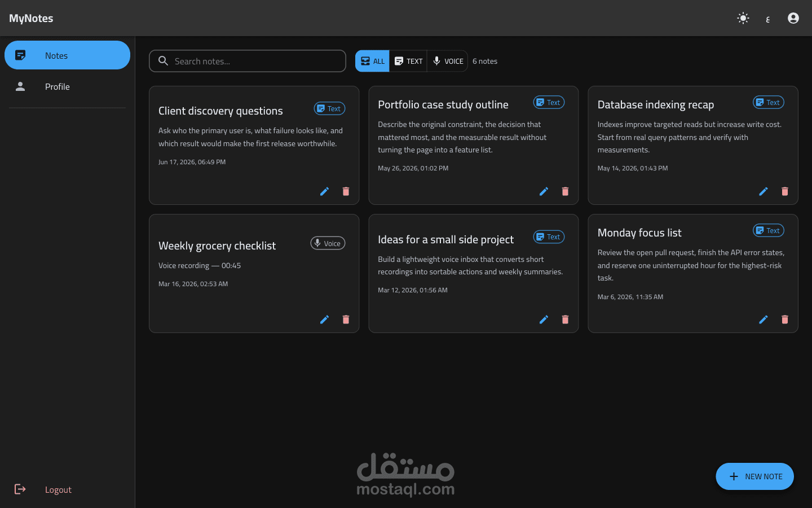Image resolution: width=812 pixels, height=508 pixels.
Task: Edit the Portfolio case study outline note
Action: 544,191
